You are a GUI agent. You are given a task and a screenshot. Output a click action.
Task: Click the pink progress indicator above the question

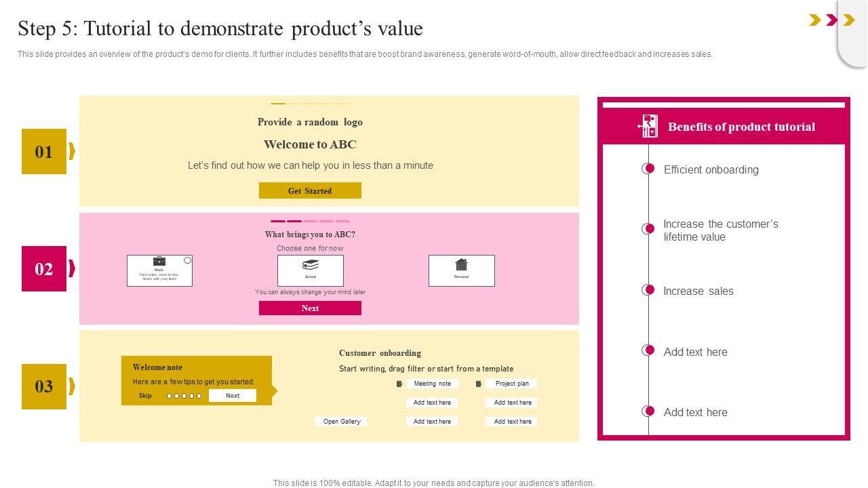point(310,221)
